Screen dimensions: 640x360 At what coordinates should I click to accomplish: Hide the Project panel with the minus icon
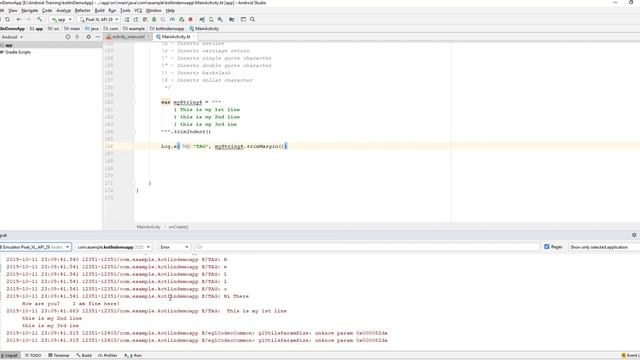[98, 37]
